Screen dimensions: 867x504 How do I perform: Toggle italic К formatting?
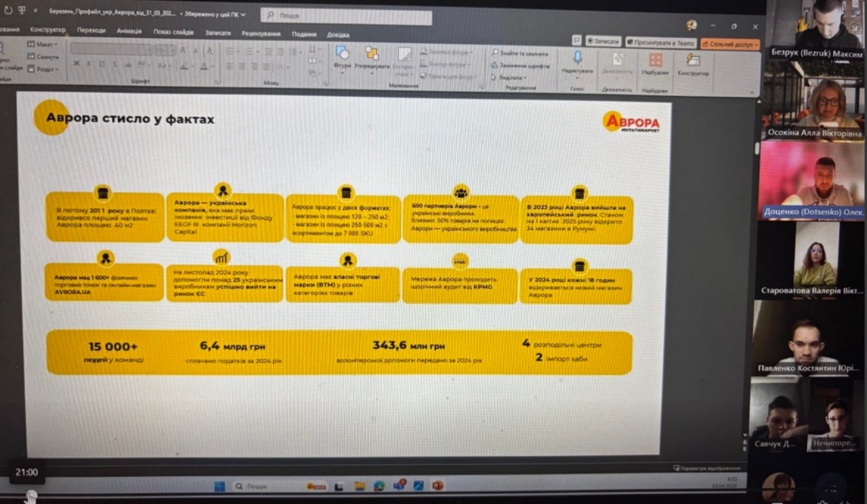point(89,64)
